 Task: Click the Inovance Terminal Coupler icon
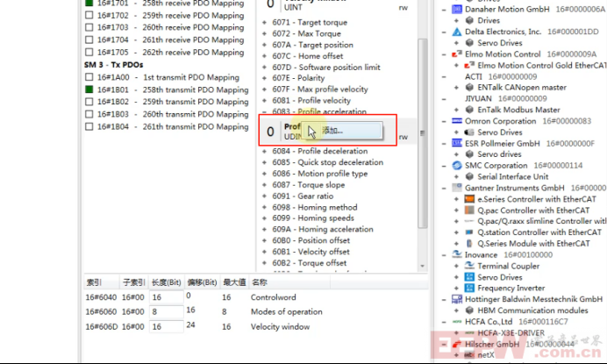coord(469,266)
